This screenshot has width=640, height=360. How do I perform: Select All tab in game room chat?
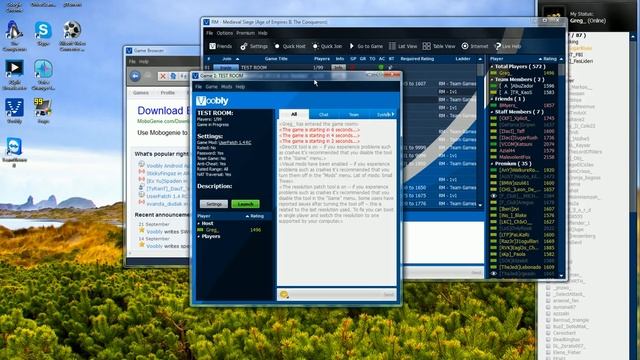[294, 114]
